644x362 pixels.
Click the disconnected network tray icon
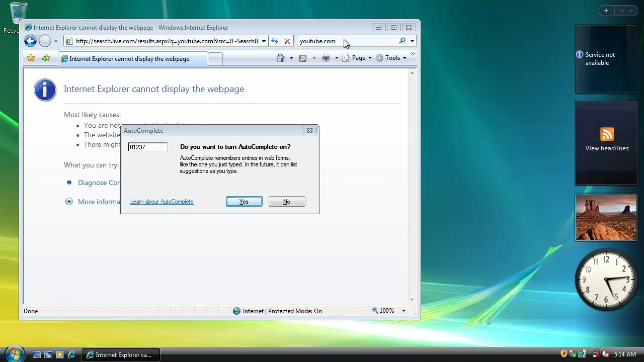point(596,354)
